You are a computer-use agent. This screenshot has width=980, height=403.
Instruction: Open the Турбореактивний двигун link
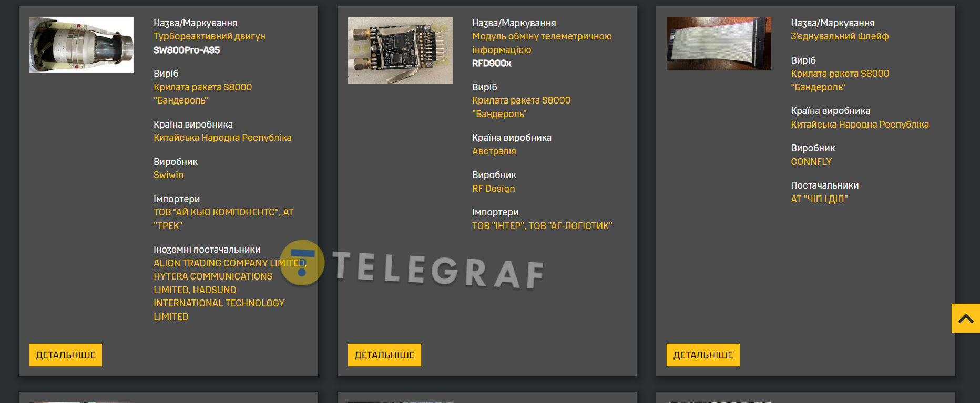[209, 36]
